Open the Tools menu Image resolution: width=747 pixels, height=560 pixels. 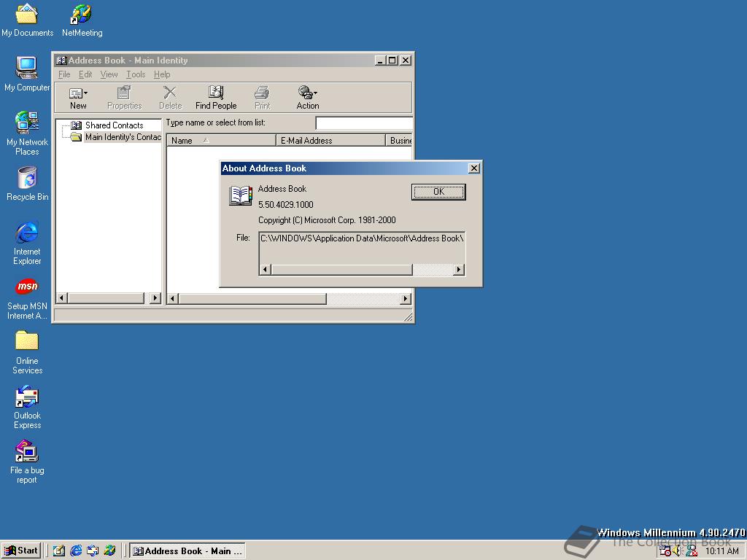click(x=136, y=74)
